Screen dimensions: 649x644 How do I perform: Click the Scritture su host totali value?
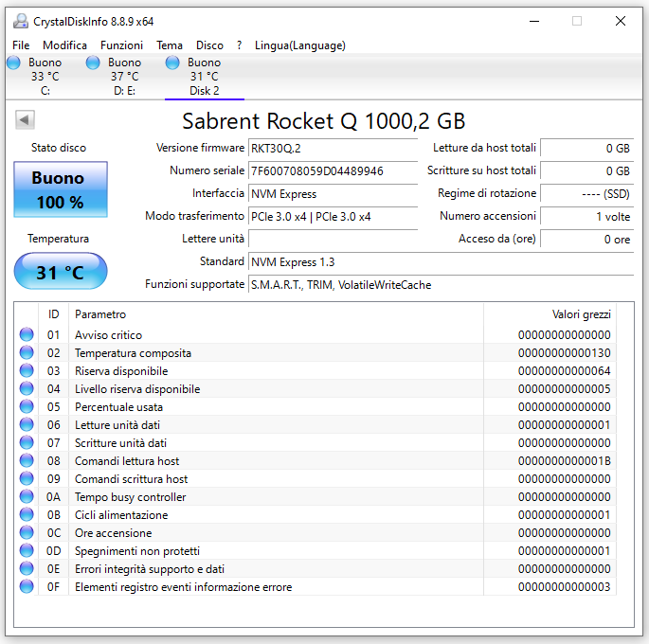coord(586,171)
